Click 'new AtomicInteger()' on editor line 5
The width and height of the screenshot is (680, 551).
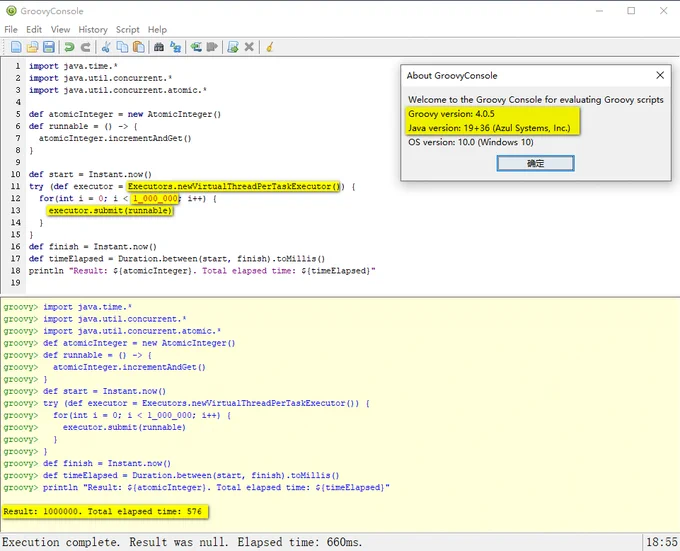(174, 114)
